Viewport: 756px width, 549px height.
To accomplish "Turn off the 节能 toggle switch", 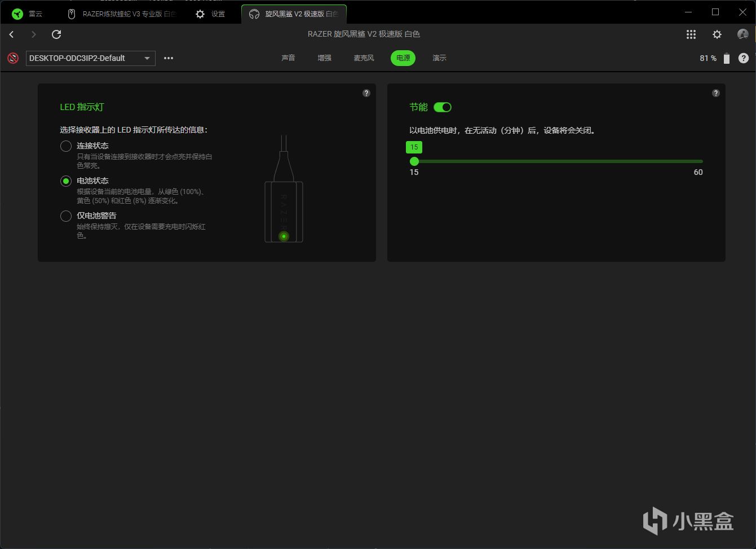I will [443, 107].
